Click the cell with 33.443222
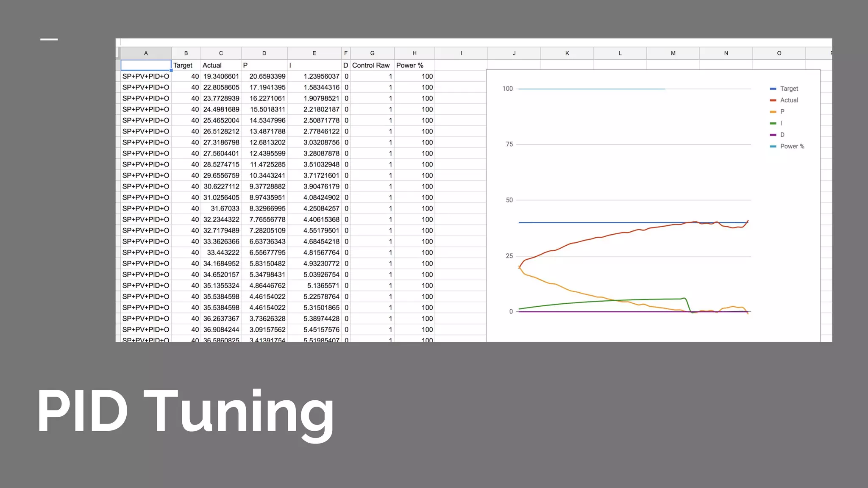This screenshot has height=488, width=868. [221, 252]
